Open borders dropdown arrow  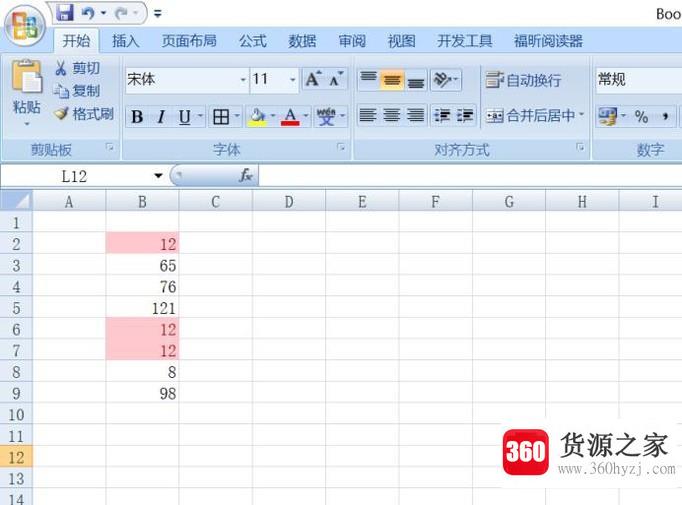[x=237, y=116]
